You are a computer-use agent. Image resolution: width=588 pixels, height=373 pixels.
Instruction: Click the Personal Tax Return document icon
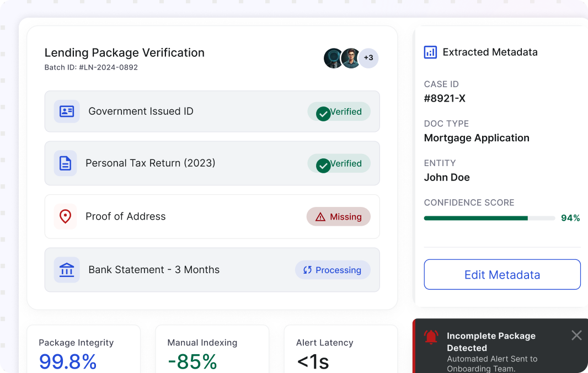pyautogui.click(x=65, y=163)
